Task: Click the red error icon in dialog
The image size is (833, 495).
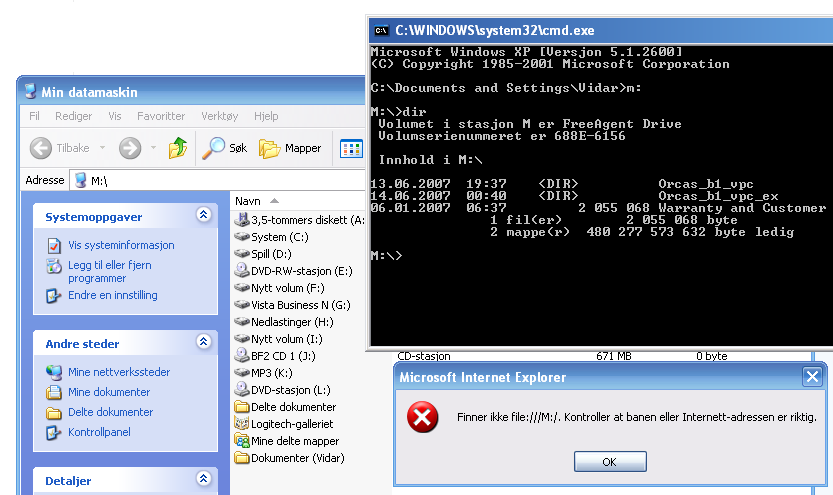Action: click(422, 417)
